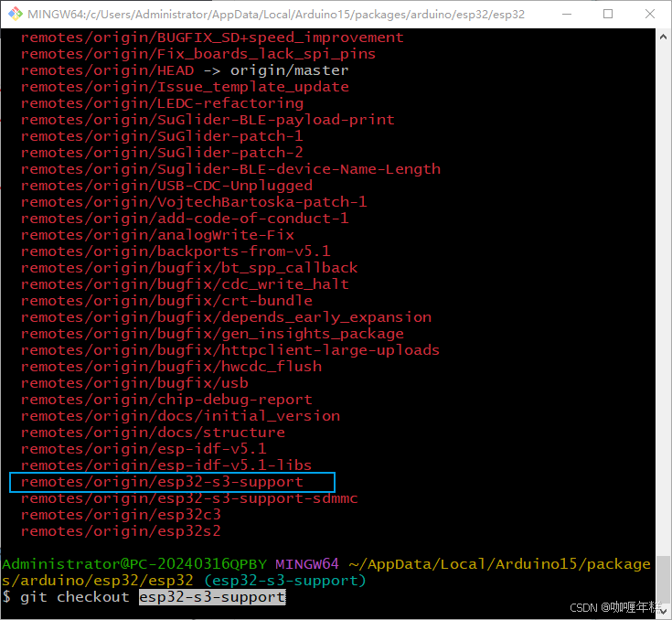Click line remotes/origin/Issue_template_update
This screenshot has height=620, width=672.
click(x=185, y=87)
